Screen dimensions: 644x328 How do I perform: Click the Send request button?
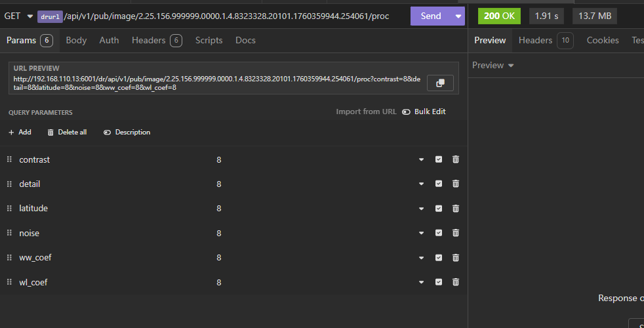[x=431, y=16]
